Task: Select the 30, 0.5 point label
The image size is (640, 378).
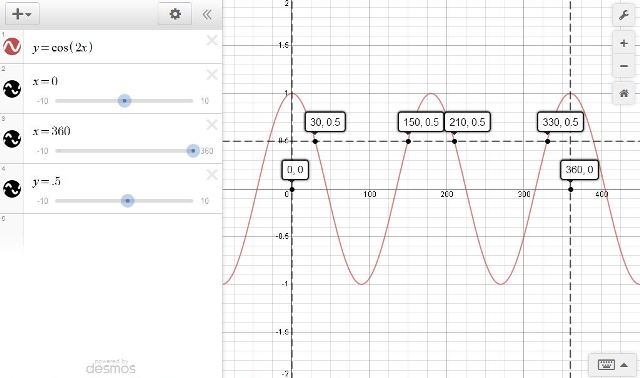Action: pyautogui.click(x=325, y=122)
